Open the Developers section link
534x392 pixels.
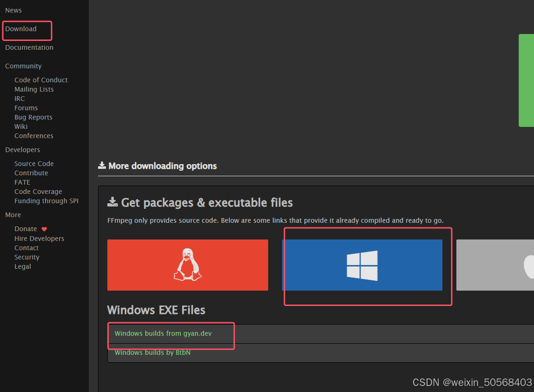pyautogui.click(x=22, y=150)
